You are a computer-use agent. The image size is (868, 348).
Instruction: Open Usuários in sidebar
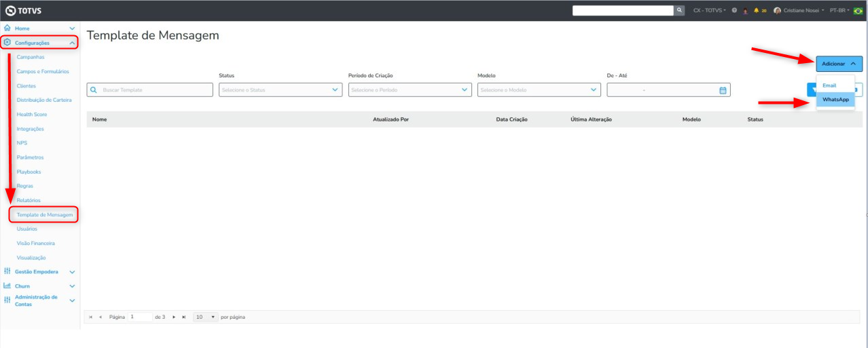27,229
